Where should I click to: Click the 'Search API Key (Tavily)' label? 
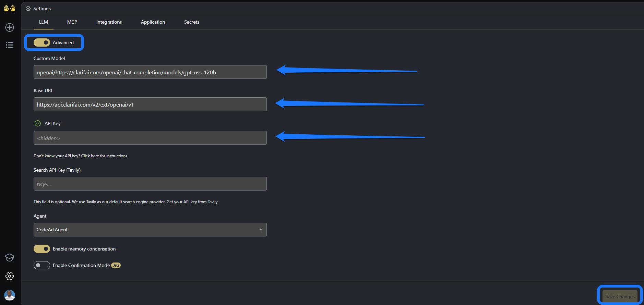57,170
